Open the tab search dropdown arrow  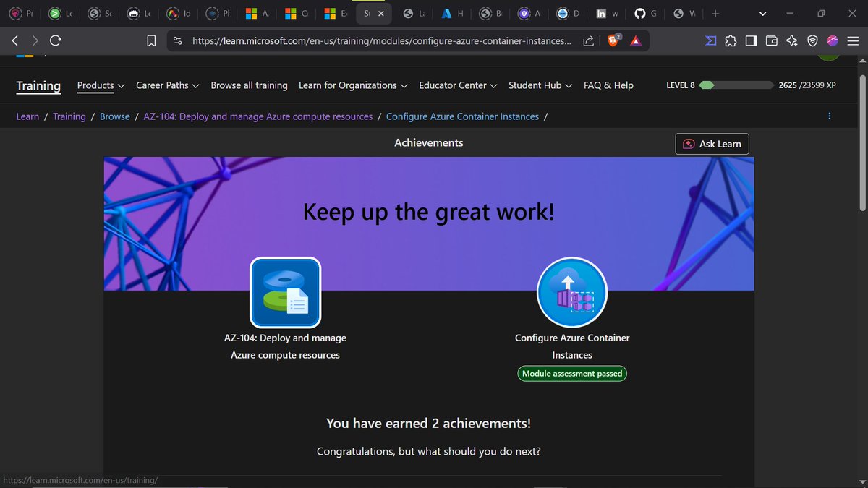click(762, 13)
